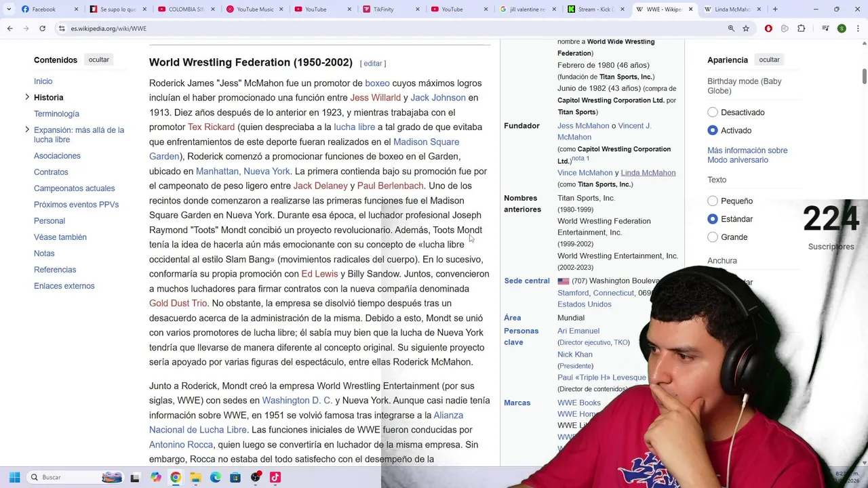Expand 'Expansión: más allá de la lucha libre'
This screenshot has width=868, height=488.
(27, 129)
